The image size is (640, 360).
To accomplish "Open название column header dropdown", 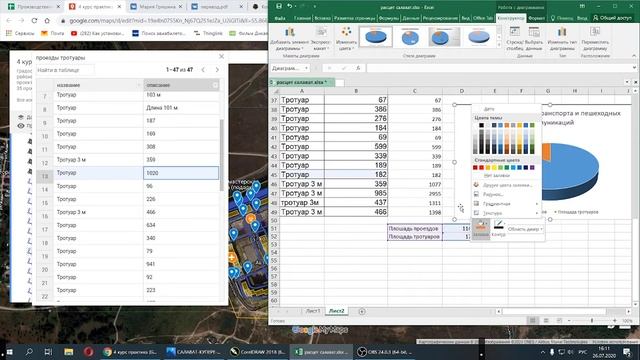I will pyautogui.click(x=138, y=85).
